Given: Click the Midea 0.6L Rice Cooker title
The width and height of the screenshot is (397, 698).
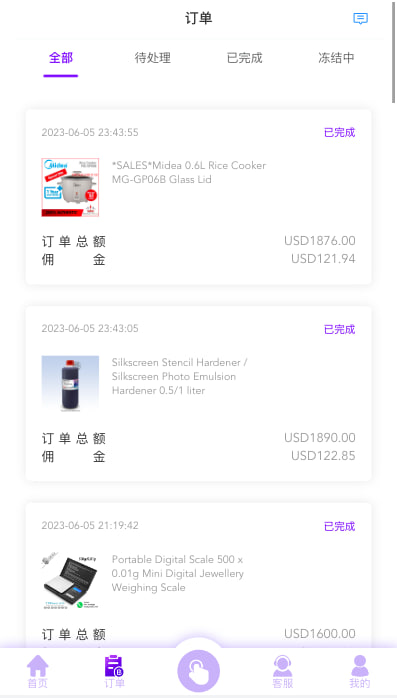Looking at the screenshot, I should [x=189, y=172].
